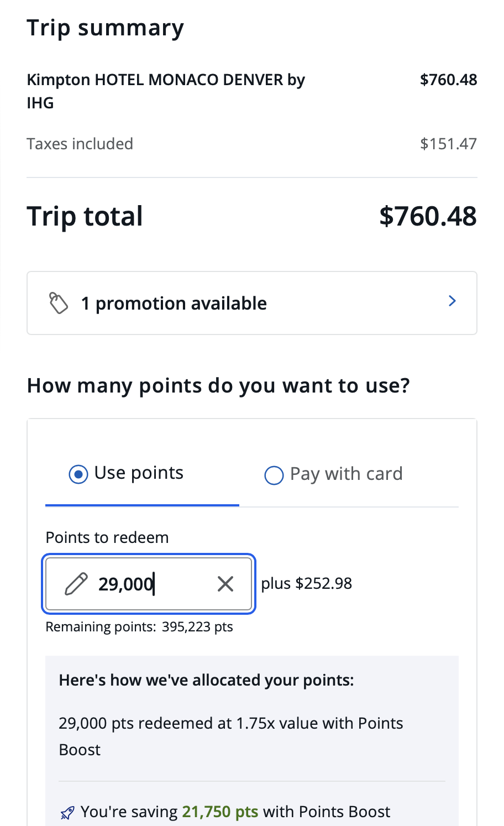Click the Points Boost rocket icon
This screenshot has width=504, height=826.
pos(67,813)
